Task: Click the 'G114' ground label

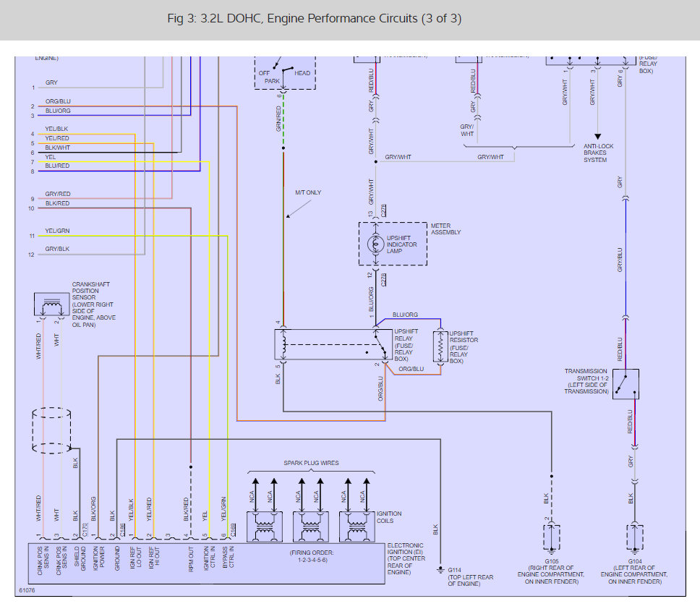Action: click(454, 570)
